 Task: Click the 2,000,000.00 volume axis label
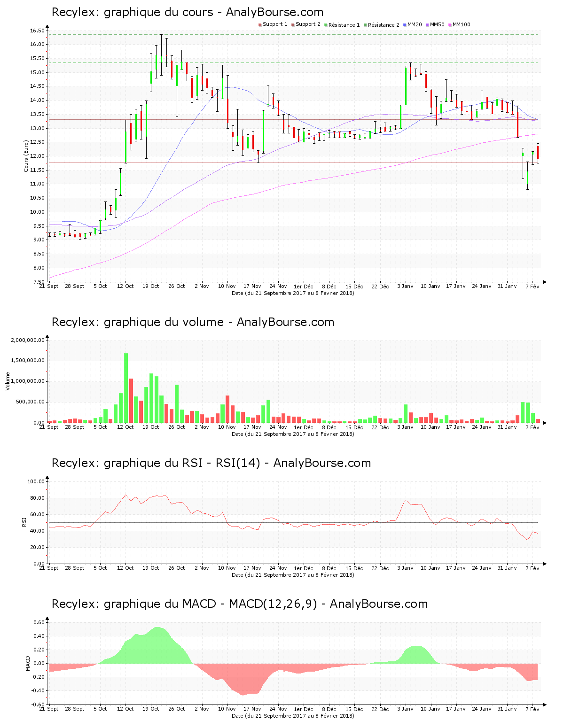coord(28,340)
